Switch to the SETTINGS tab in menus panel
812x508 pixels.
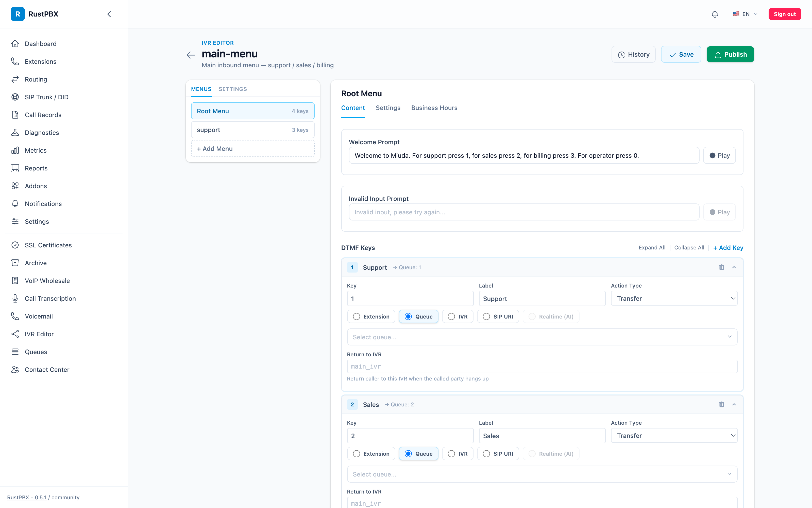click(233, 89)
